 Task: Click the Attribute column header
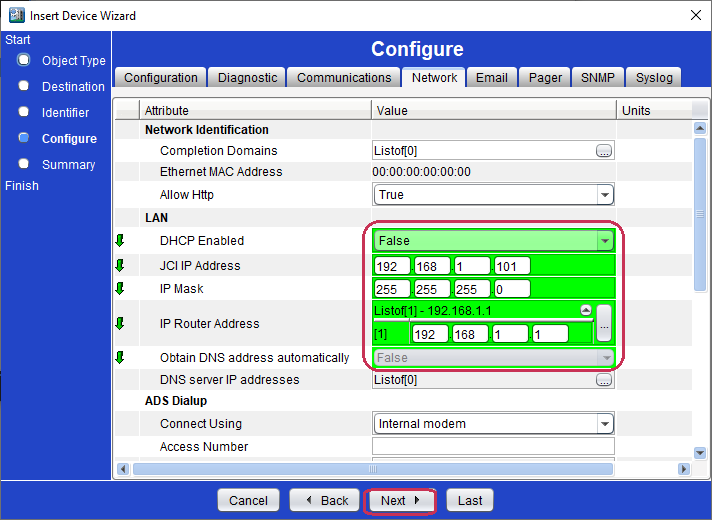click(255, 110)
